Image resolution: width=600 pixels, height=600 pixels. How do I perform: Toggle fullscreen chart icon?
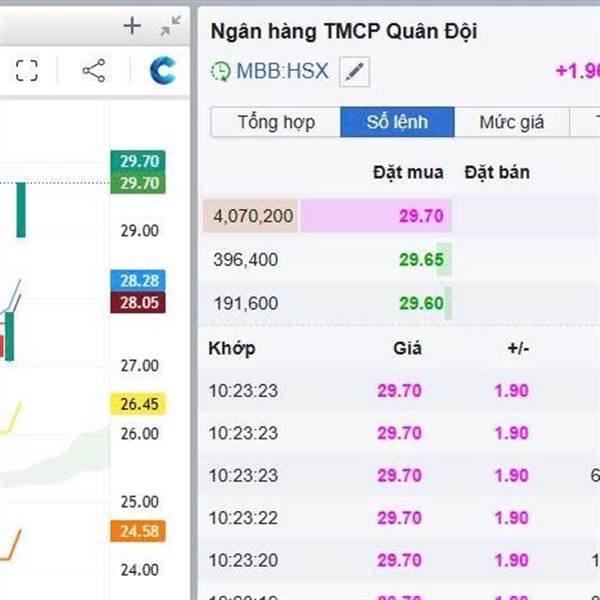point(27,70)
